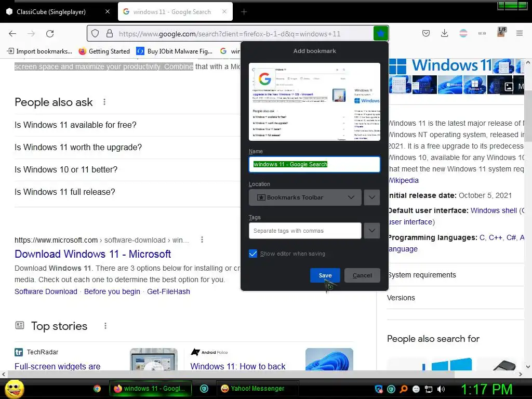Click the L/F extension icon in toolbar
Viewport: 532px width, 399px height.
tap(502, 32)
